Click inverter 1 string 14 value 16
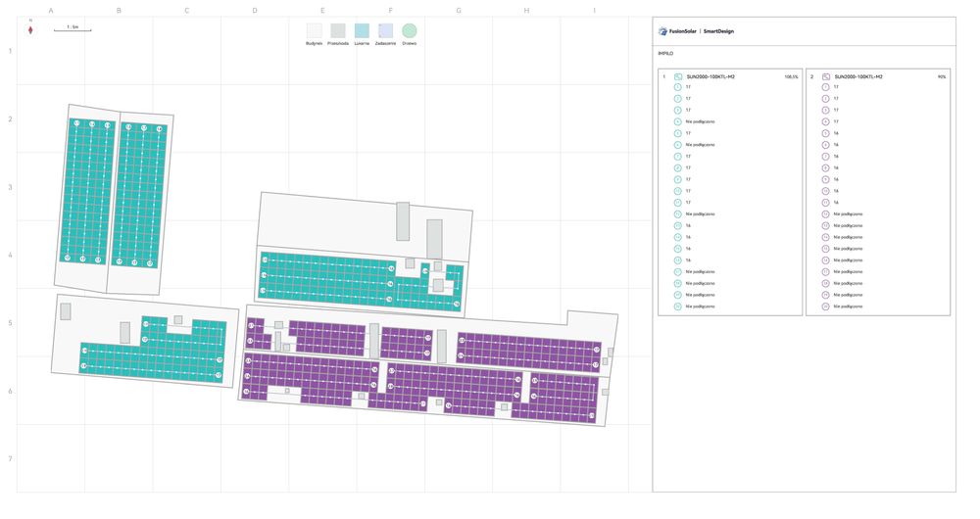This screenshot has width=980, height=519. 688,237
